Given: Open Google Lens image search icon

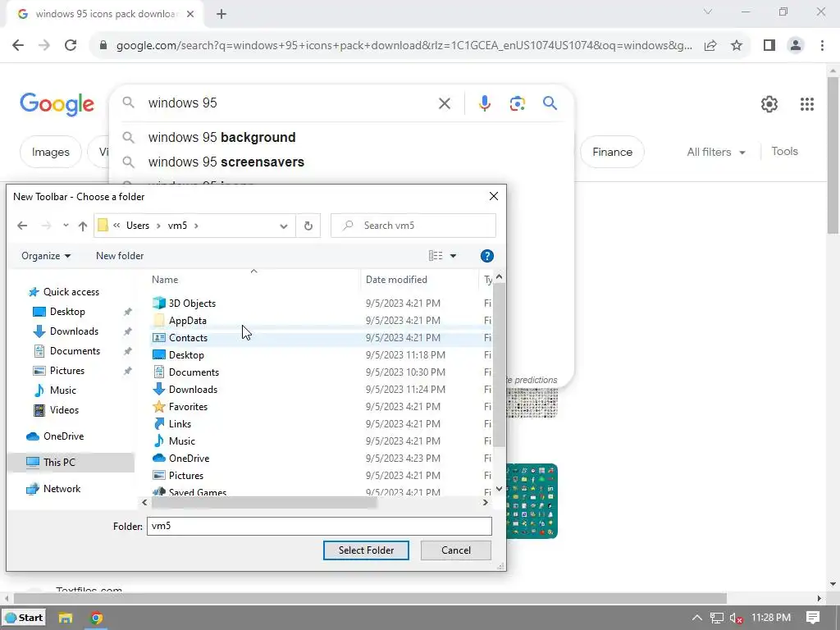Looking at the screenshot, I should [x=517, y=103].
